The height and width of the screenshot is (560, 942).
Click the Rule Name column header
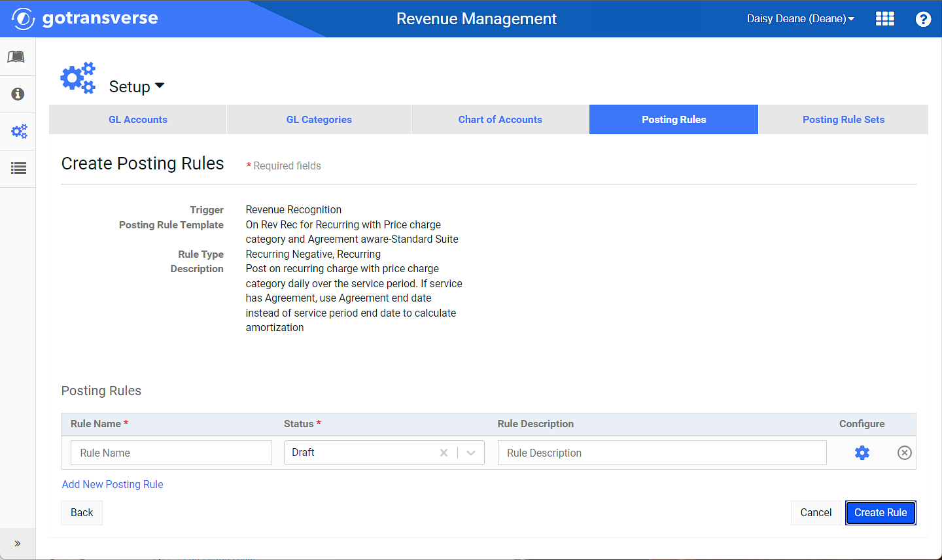99,424
